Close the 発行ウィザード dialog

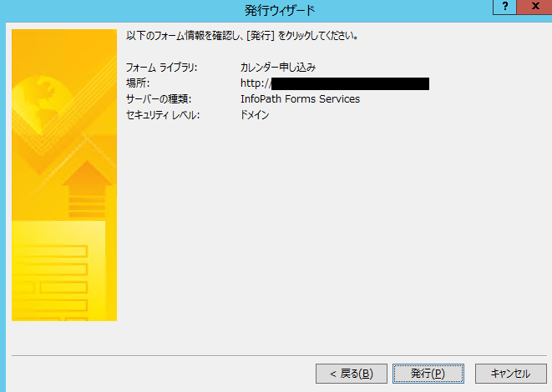coord(534,7)
